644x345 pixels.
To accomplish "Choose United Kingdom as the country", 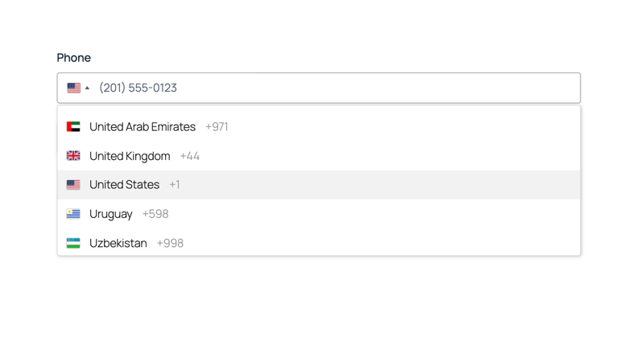I will pyautogui.click(x=319, y=156).
